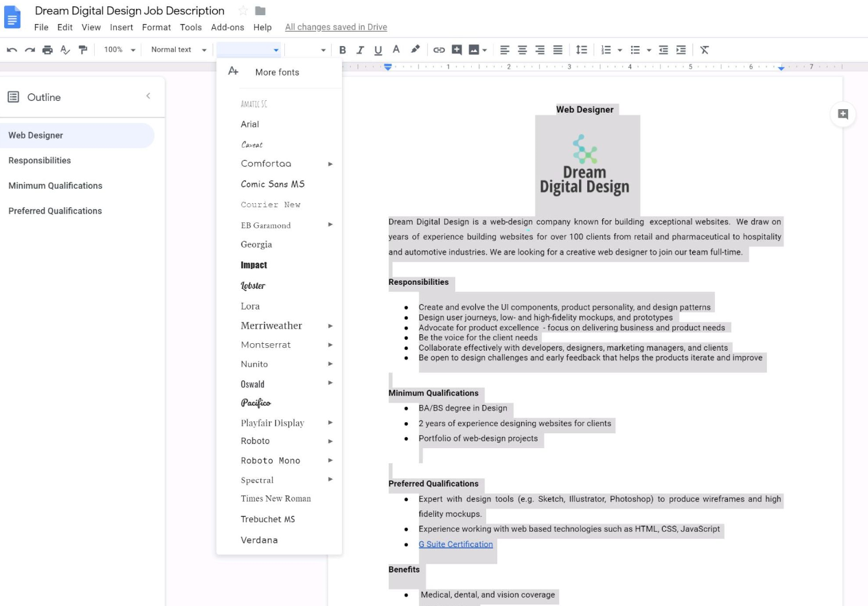Open the Google Docs home icon
The image size is (868, 606).
point(13,18)
